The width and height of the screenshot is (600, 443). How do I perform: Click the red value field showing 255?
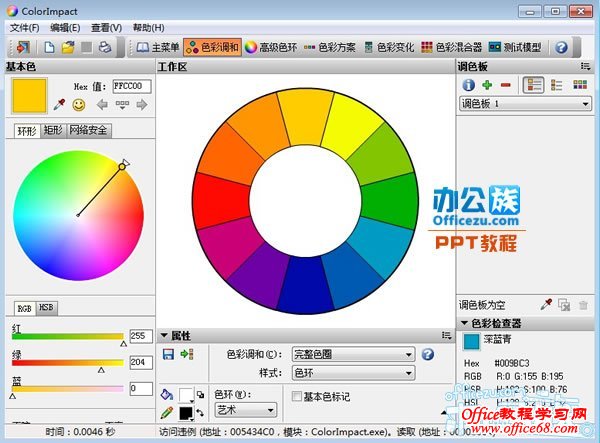pos(141,336)
